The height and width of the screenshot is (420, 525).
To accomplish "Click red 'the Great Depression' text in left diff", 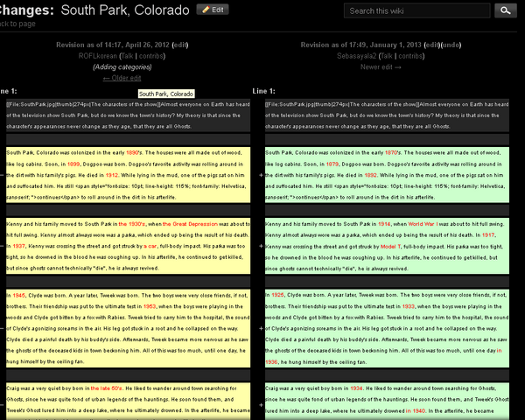I will pos(190,224).
